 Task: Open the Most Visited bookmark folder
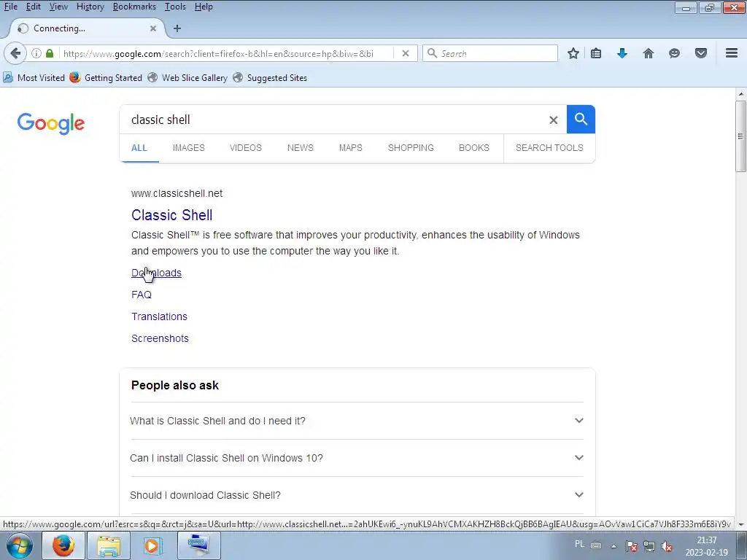pos(34,77)
